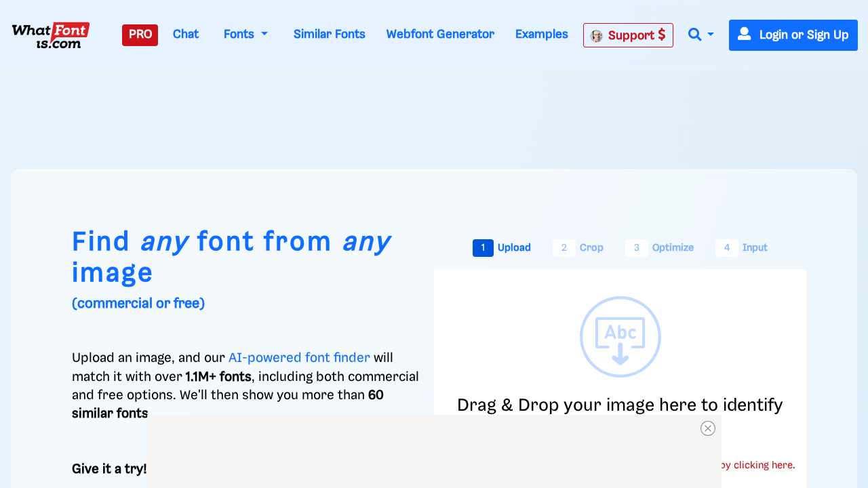868x488 pixels.
Task: Click the Abc image-upload icon
Action: click(619, 332)
